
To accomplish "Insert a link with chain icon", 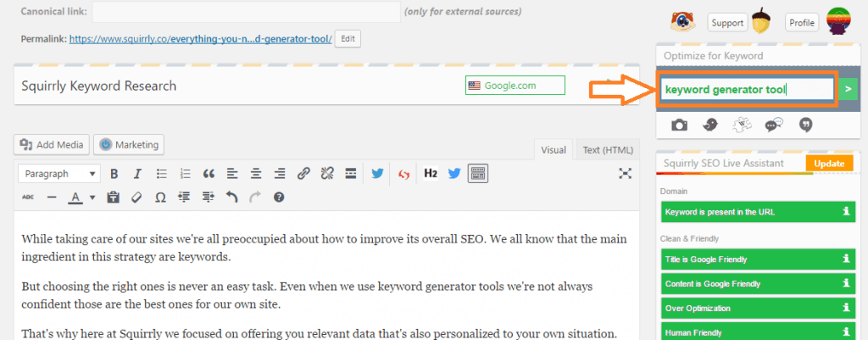I will click(303, 174).
